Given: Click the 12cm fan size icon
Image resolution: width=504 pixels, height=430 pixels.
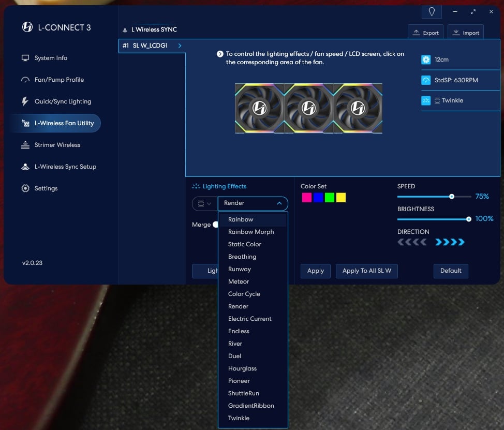Looking at the screenshot, I should (x=426, y=60).
